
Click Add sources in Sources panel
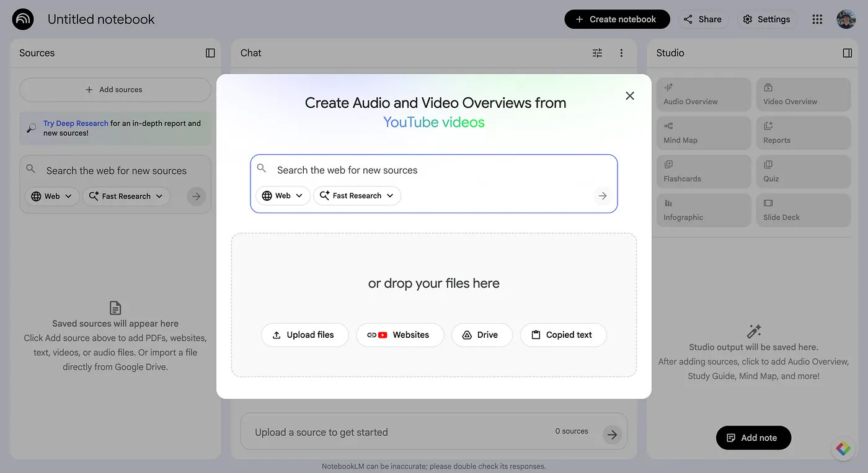click(115, 90)
